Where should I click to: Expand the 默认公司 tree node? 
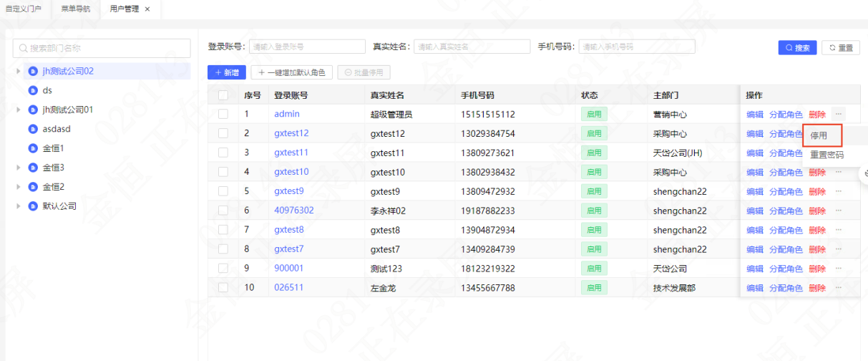point(18,206)
